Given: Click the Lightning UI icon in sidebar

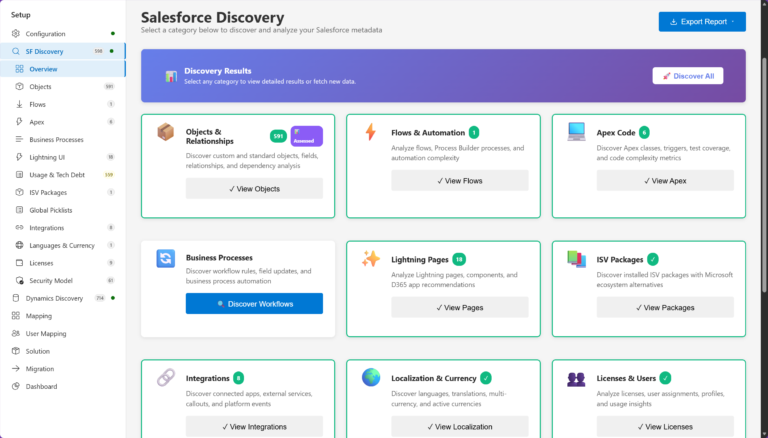Looking at the screenshot, I should (19, 157).
